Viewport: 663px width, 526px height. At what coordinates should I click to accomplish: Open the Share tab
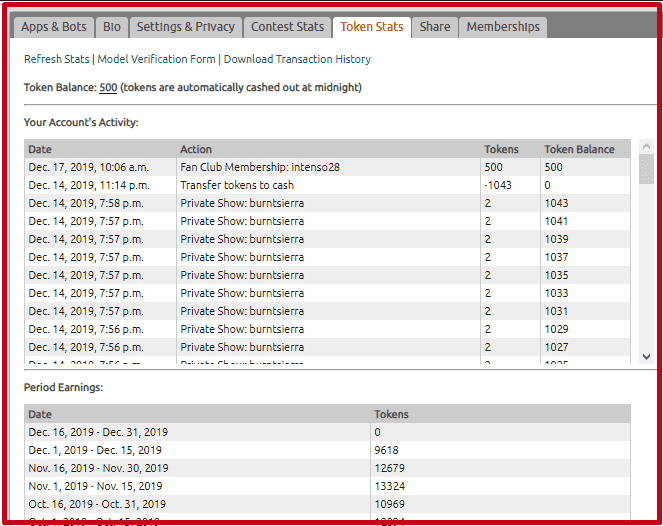(435, 27)
